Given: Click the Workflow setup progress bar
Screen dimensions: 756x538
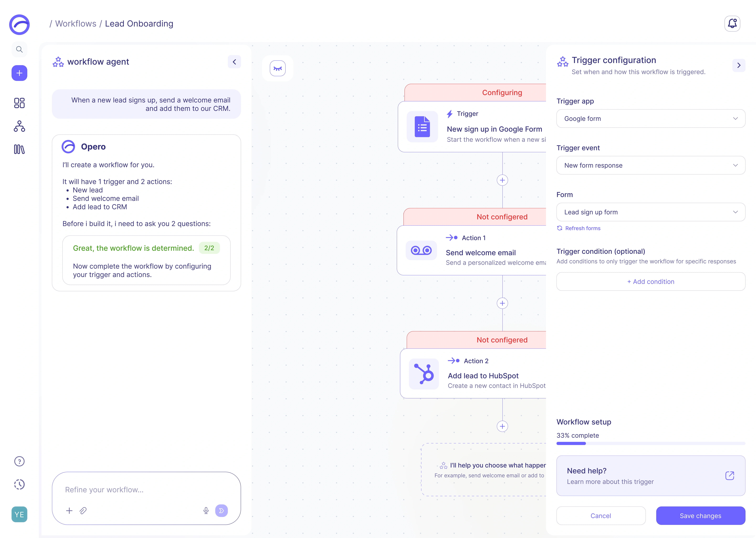Looking at the screenshot, I should coord(651,444).
